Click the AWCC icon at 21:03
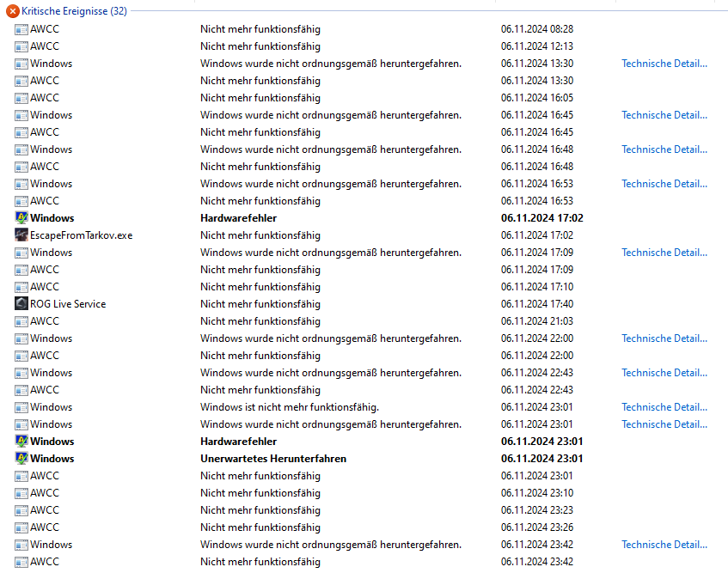Image resolution: width=728 pixels, height=573 pixels. (x=21, y=321)
